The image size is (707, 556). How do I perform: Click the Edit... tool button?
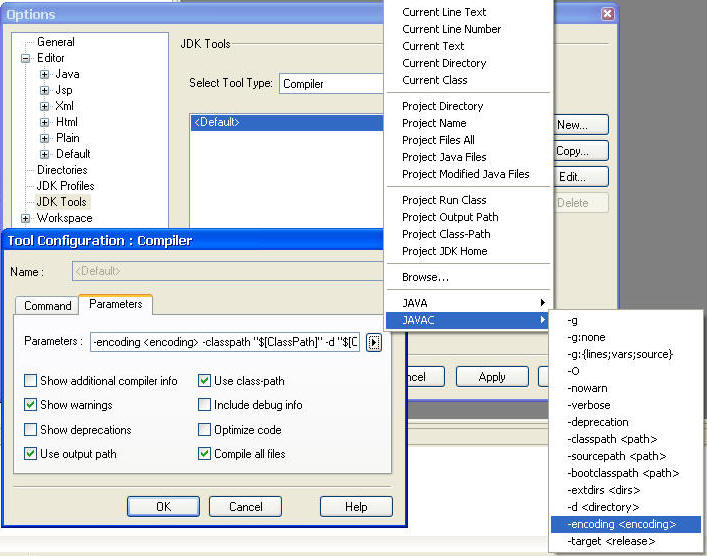(x=581, y=177)
